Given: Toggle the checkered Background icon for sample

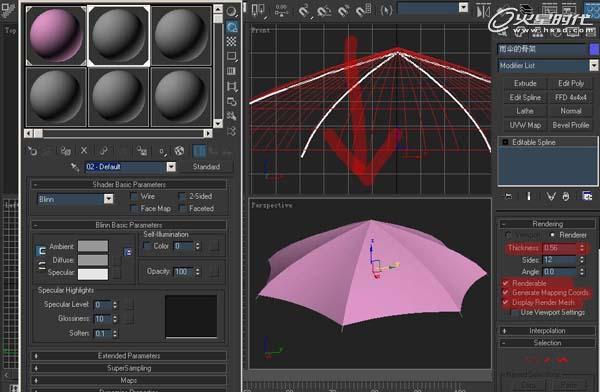Looking at the screenshot, I should click(231, 41).
